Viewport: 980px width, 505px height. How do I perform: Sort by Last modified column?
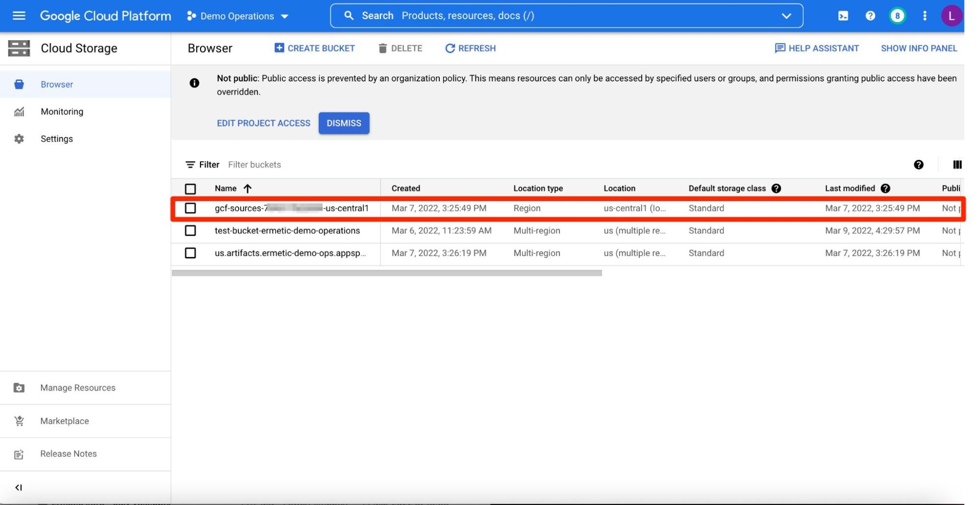click(850, 188)
